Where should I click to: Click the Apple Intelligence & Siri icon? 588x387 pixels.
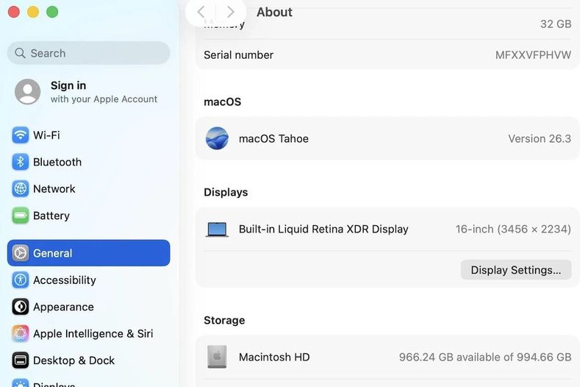pos(21,333)
